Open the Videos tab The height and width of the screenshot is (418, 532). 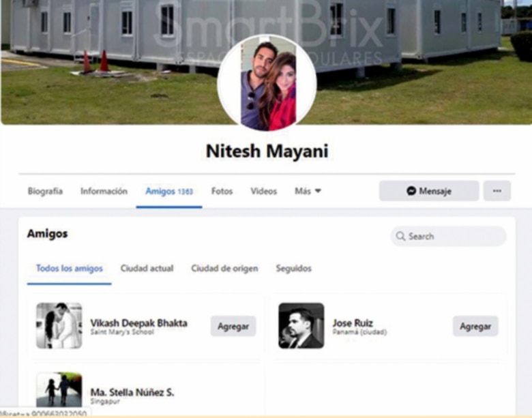coord(264,191)
